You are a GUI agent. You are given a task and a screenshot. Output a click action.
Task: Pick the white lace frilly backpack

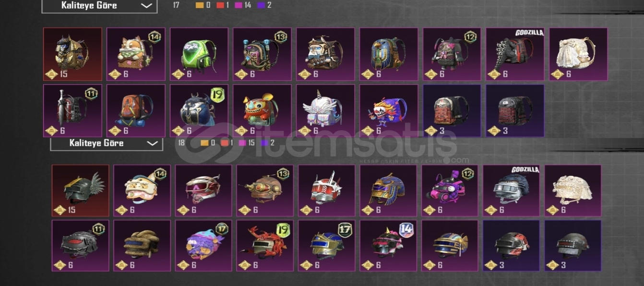[x=578, y=54]
